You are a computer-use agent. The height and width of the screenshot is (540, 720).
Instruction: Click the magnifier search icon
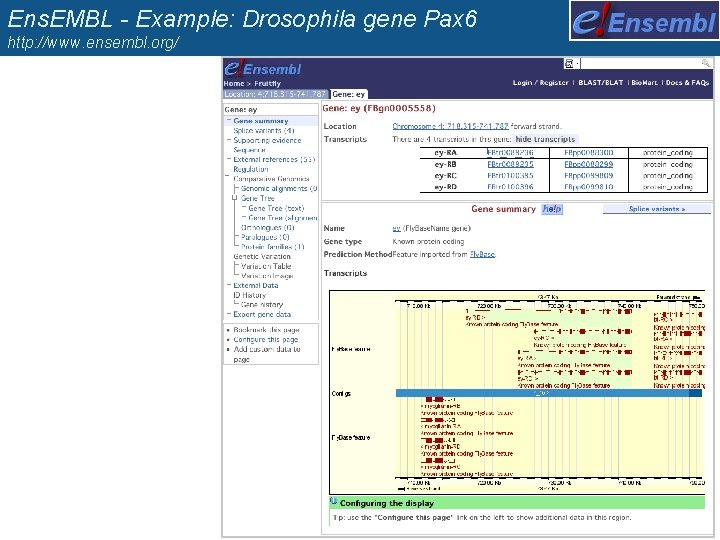pyautogui.click(x=706, y=63)
